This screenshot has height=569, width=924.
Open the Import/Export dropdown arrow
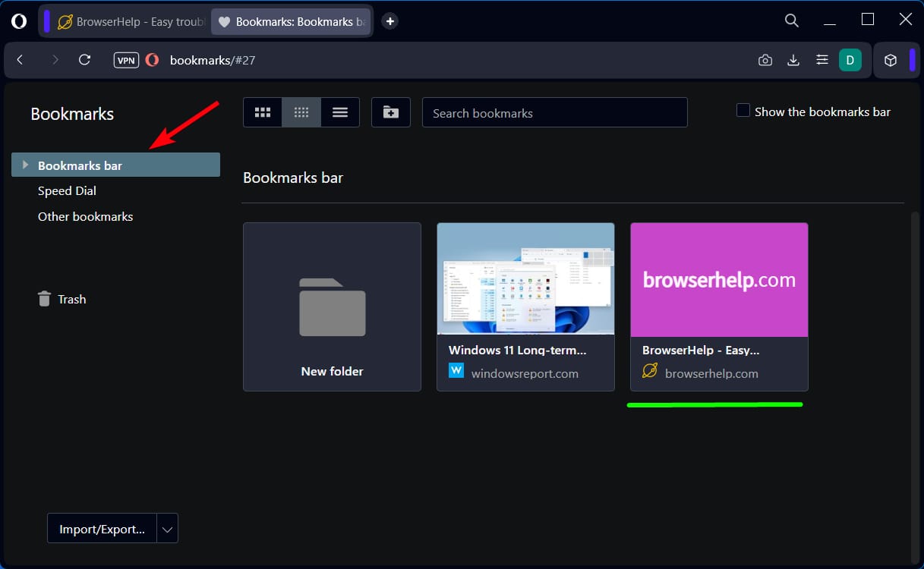(168, 529)
